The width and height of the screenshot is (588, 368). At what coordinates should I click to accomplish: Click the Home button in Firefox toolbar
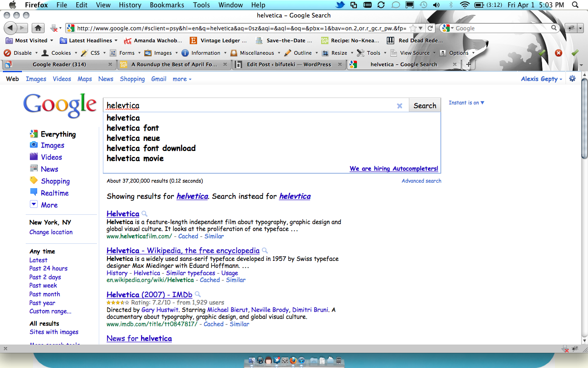39,28
